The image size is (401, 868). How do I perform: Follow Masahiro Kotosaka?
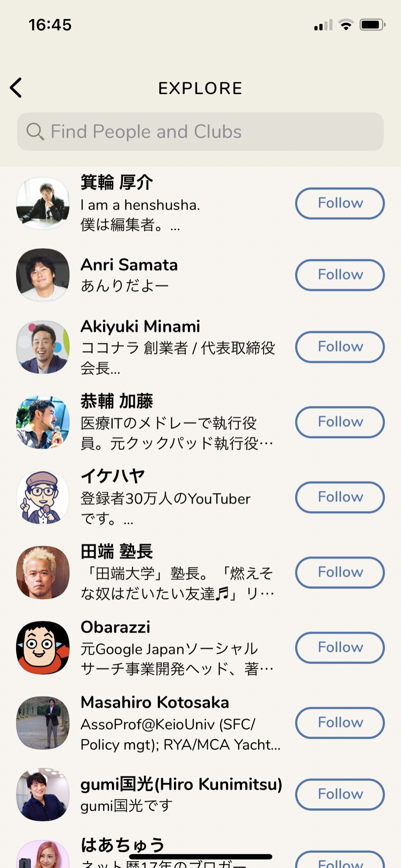pos(340,723)
